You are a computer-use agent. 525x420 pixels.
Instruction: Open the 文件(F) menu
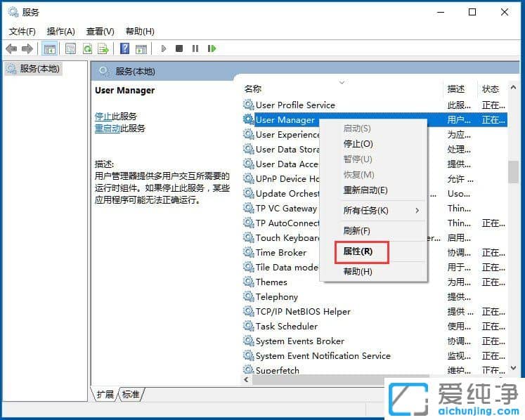[22, 32]
